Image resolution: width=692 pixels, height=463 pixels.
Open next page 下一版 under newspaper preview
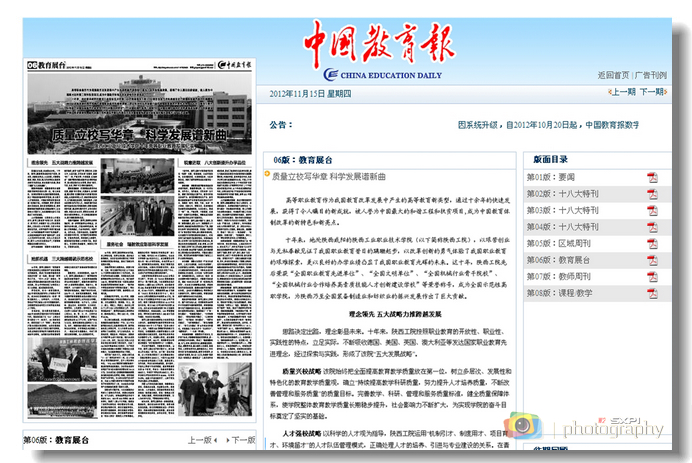point(240,440)
